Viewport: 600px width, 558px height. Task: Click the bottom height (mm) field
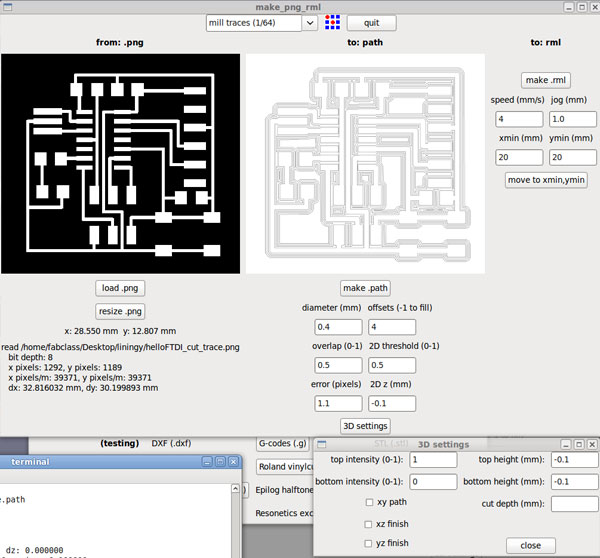pyautogui.click(x=575, y=482)
